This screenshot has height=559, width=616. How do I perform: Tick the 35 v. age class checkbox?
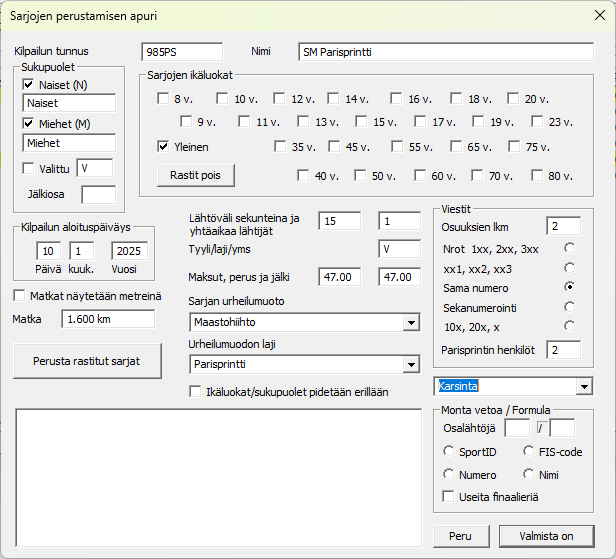click(282, 147)
